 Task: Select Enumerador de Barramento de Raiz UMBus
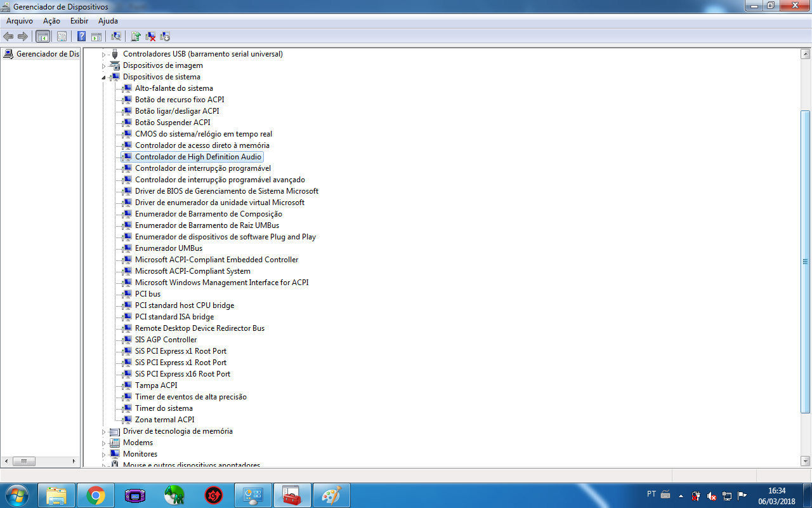pos(207,225)
